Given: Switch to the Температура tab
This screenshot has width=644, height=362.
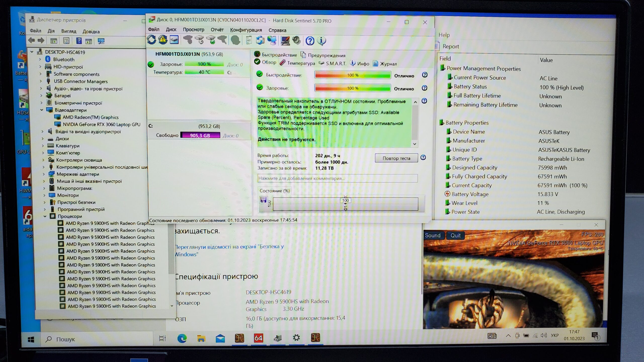Looking at the screenshot, I should pos(301,63).
